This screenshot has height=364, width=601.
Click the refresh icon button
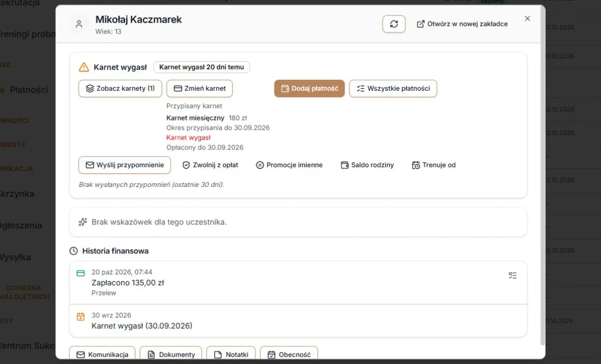click(394, 24)
